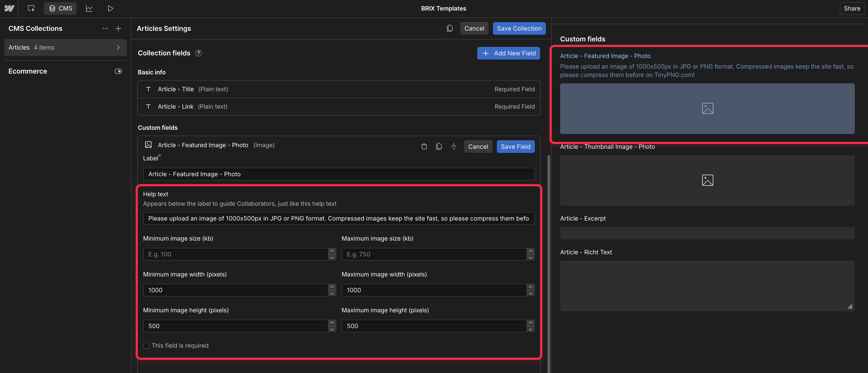Increase Maximum image width stepper up
Viewport: 868px width, 373px height.
click(530, 287)
